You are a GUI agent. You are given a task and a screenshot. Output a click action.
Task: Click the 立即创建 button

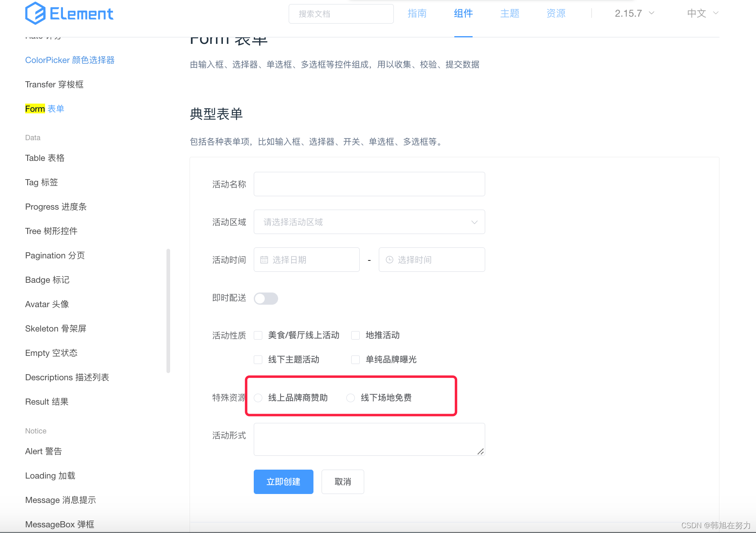pyautogui.click(x=283, y=482)
